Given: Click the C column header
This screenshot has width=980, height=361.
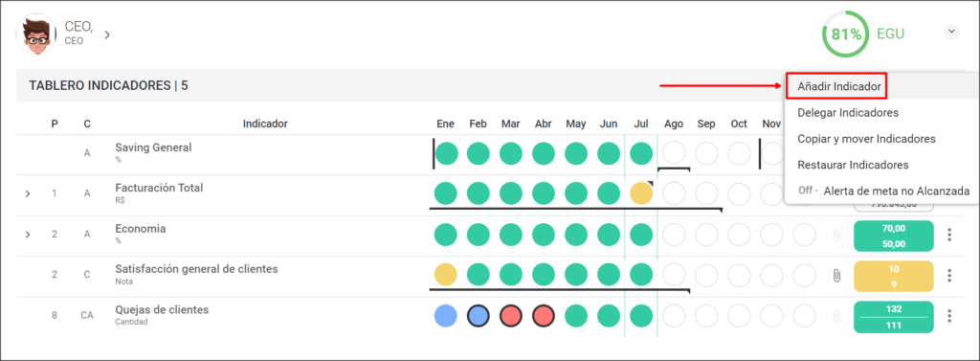Looking at the screenshot, I should (x=87, y=124).
